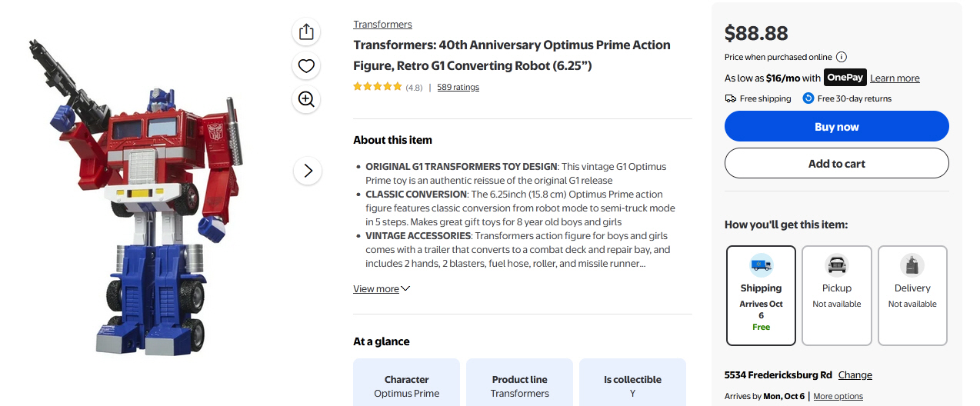
Task: Open the Character Optimus Prime tile
Action: [x=406, y=385]
